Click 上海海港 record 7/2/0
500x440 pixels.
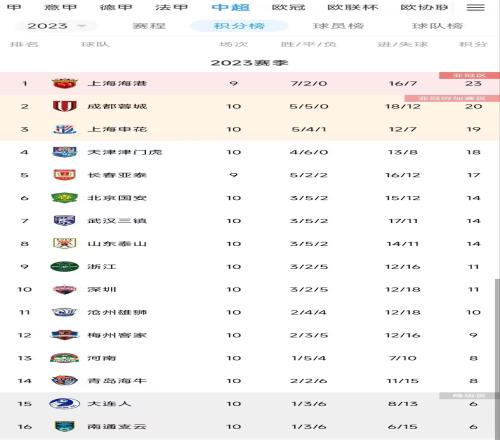tap(309, 83)
